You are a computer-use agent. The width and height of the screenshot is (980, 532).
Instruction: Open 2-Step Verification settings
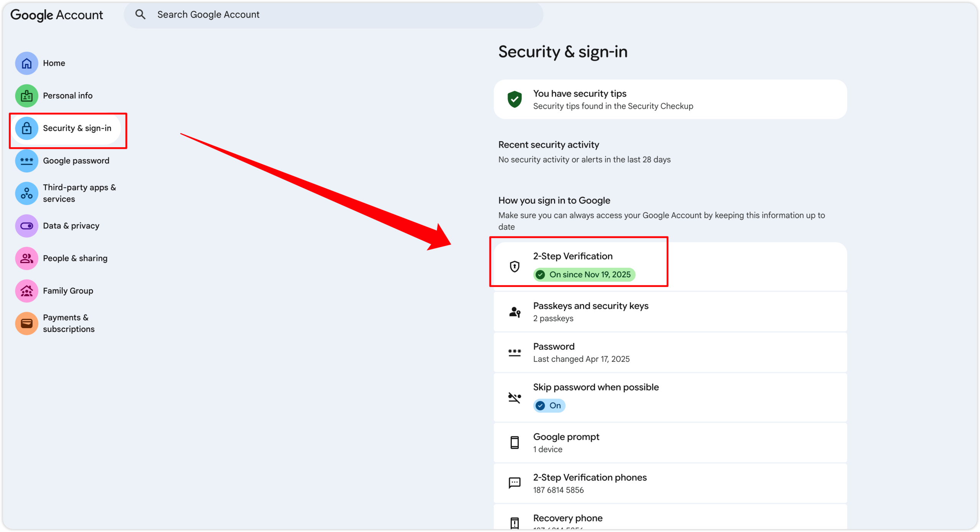point(670,266)
